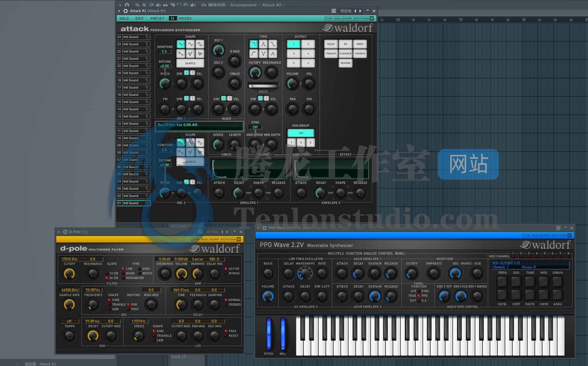Click the headphone icon in FL Studio's top toolbar

pyautogui.click(x=127, y=5)
